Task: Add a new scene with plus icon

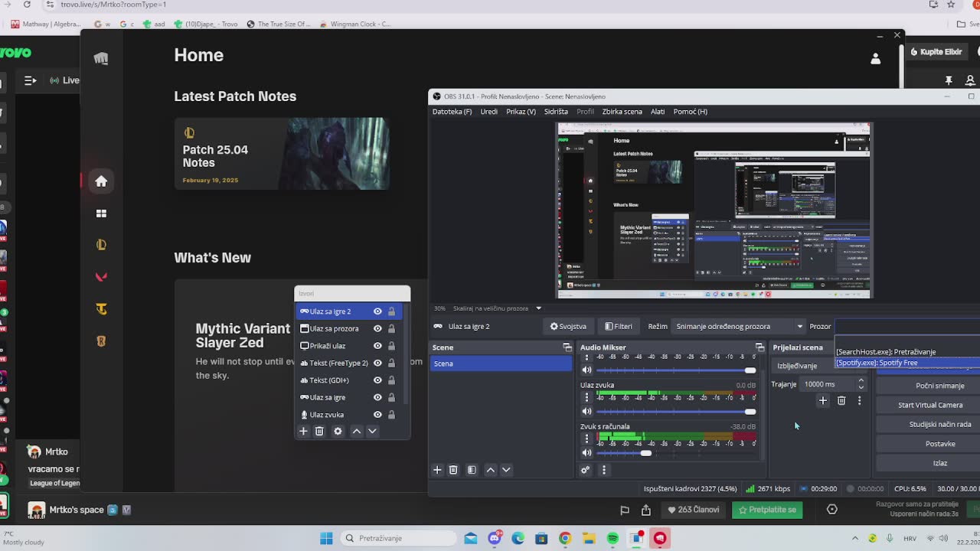Action: [437, 470]
